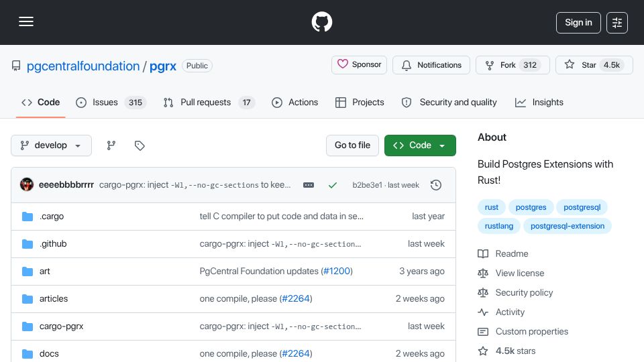Open eeeebbbbrrrr commit author link
The width and height of the screenshot is (644, 362).
click(66, 185)
